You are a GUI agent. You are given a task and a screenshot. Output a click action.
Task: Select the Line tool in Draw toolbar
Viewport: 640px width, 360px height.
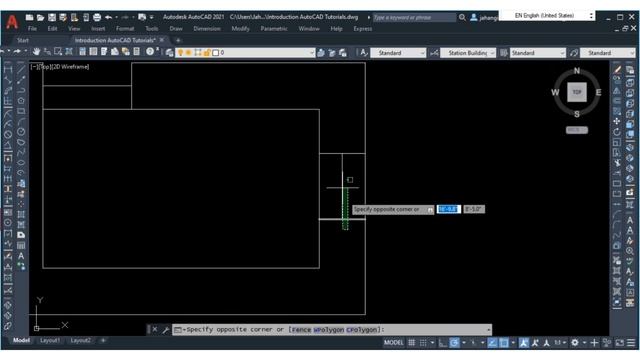point(21,69)
